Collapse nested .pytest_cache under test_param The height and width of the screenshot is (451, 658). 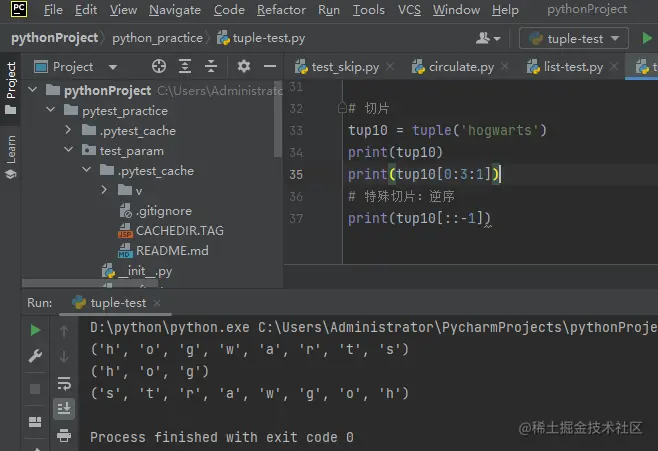coord(87,170)
